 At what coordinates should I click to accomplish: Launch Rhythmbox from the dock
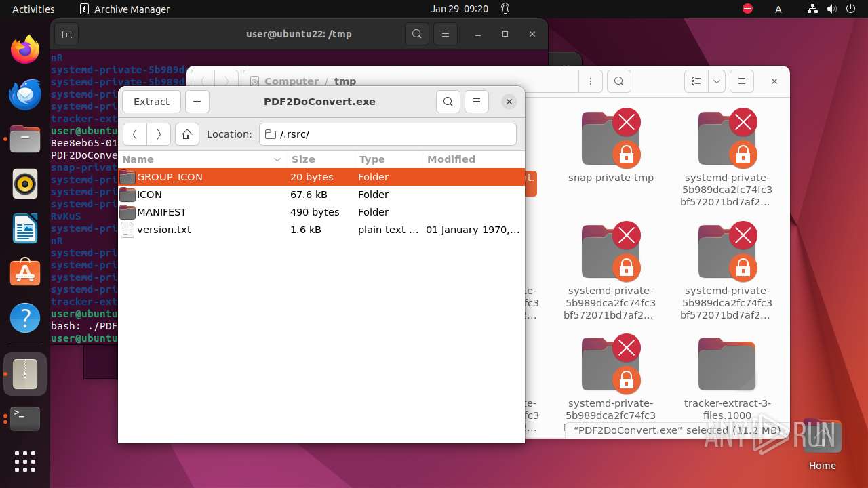pos(25,184)
